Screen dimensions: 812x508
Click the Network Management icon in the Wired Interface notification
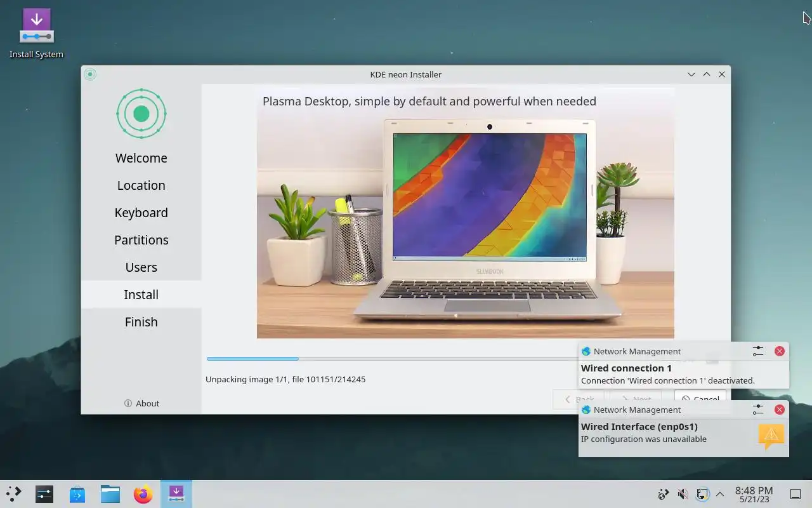pos(586,410)
